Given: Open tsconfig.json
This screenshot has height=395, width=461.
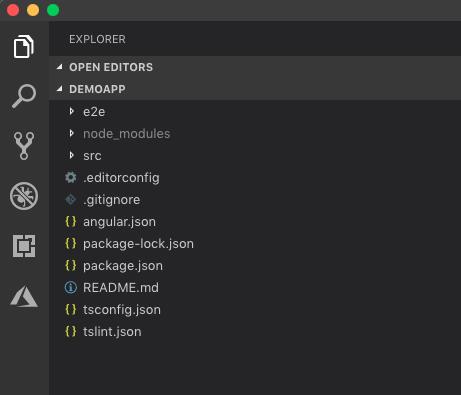Looking at the screenshot, I should click(255, 309).
